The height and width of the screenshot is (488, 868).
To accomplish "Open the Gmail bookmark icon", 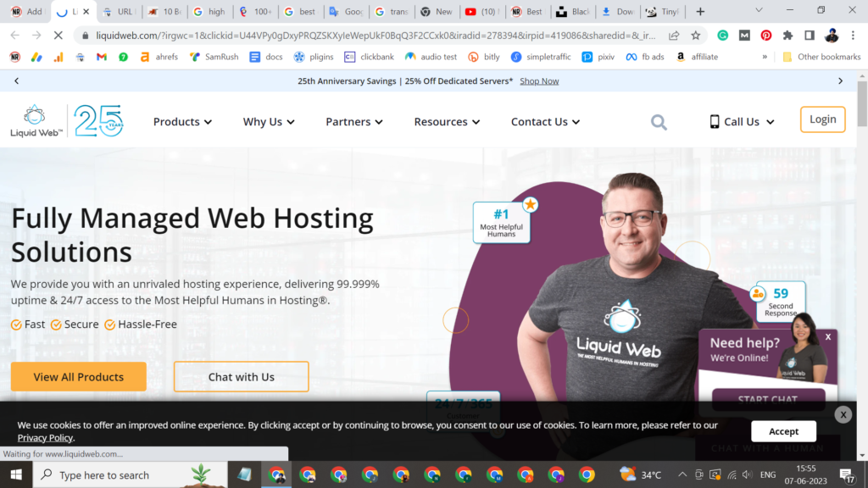I will click(x=102, y=57).
